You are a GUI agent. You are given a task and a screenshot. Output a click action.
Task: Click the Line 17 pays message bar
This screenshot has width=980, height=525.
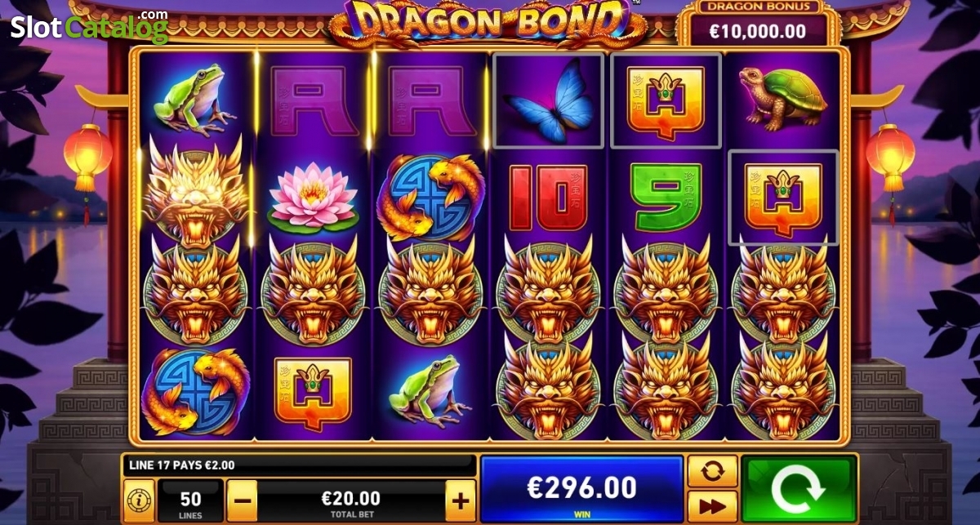click(x=299, y=465)
